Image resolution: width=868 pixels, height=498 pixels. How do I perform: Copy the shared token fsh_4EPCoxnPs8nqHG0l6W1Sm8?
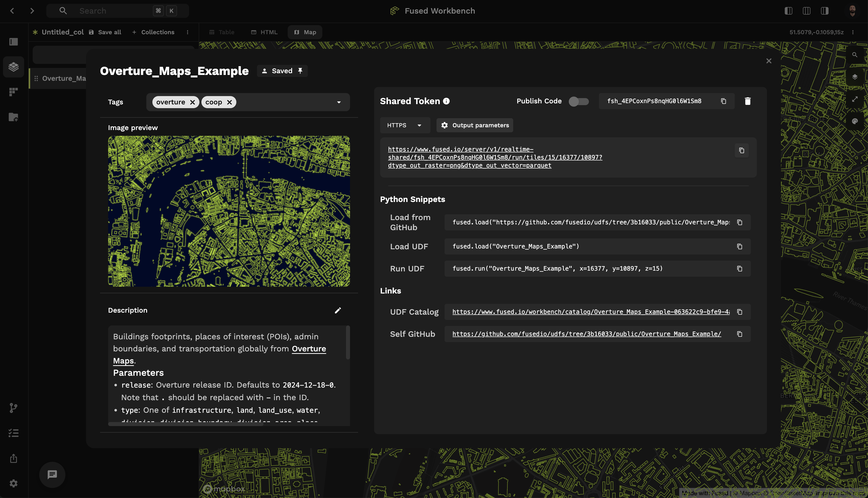click(723, 101)
